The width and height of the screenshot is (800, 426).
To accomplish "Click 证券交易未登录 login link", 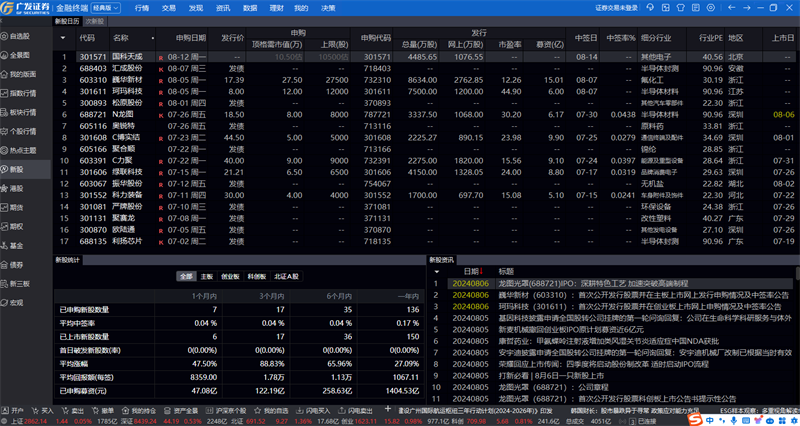I will [616, 8].
